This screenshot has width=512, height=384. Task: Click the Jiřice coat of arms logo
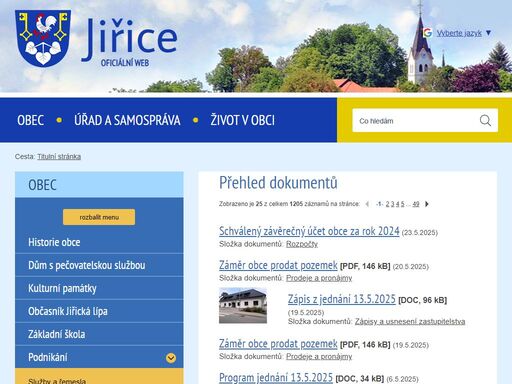tap(43, 38)
